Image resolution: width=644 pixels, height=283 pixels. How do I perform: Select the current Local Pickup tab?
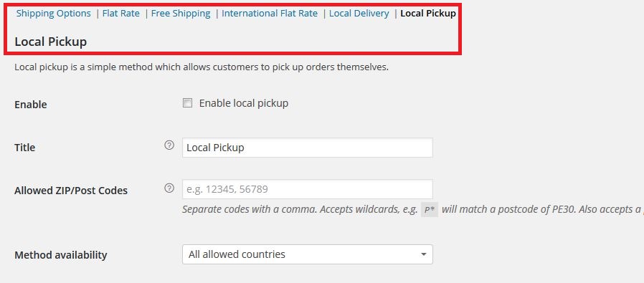coord(428,13)
